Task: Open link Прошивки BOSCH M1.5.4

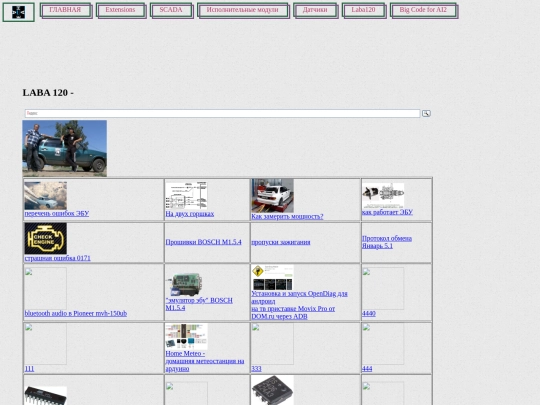Action: pyautogui.click(x=204, y=242)
